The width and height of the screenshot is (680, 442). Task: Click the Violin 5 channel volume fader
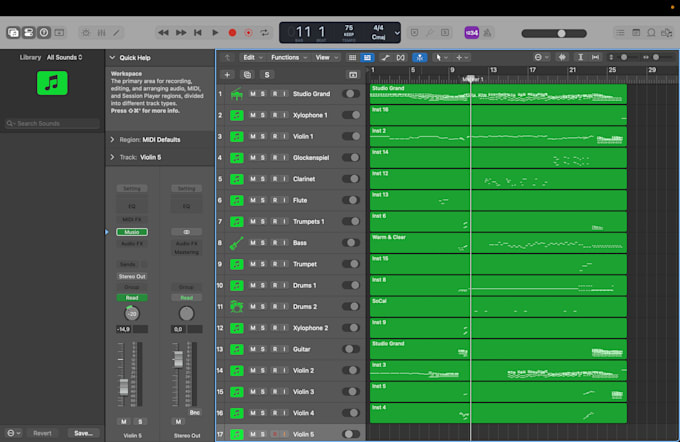point(124,386)
